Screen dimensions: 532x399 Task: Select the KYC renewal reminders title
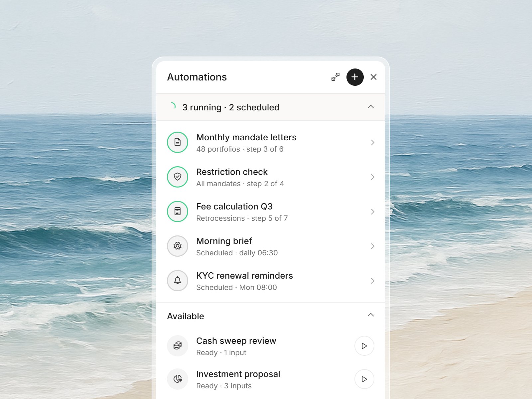tap(244, 276)
